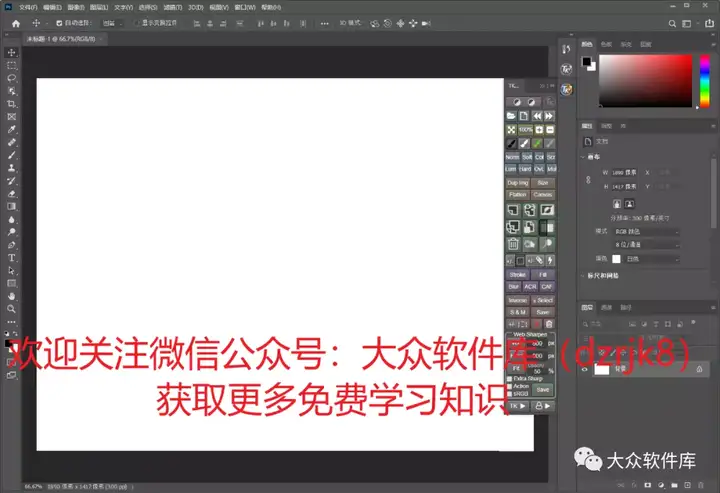Image resolution: width=720 pixels, height=493 pixels.
Task: Open the Color panel flyout menu
Action: (713, 45)
